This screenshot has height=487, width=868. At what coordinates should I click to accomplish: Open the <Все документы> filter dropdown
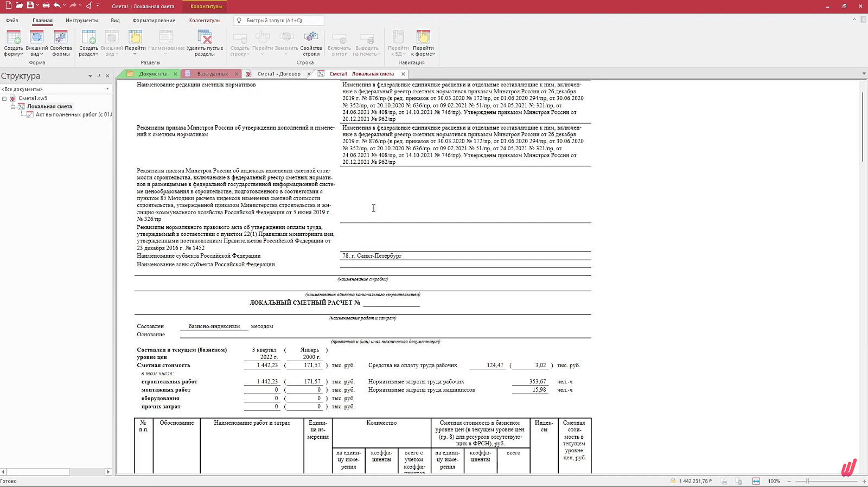[107, 89]
